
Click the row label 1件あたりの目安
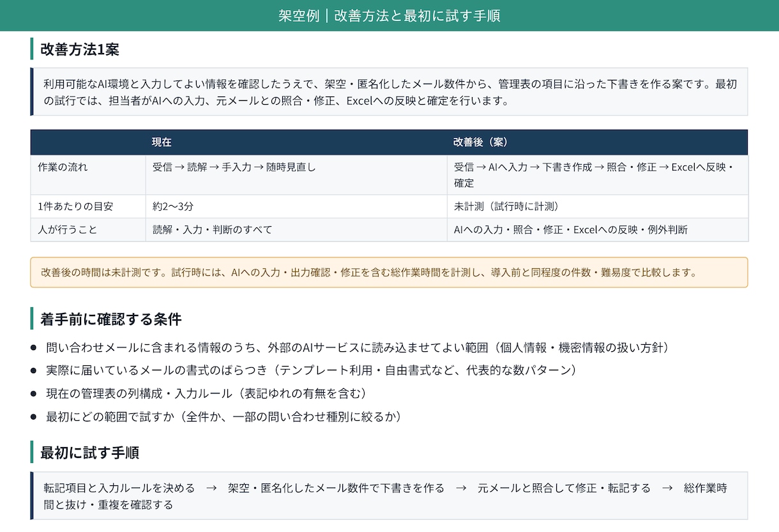88,206
